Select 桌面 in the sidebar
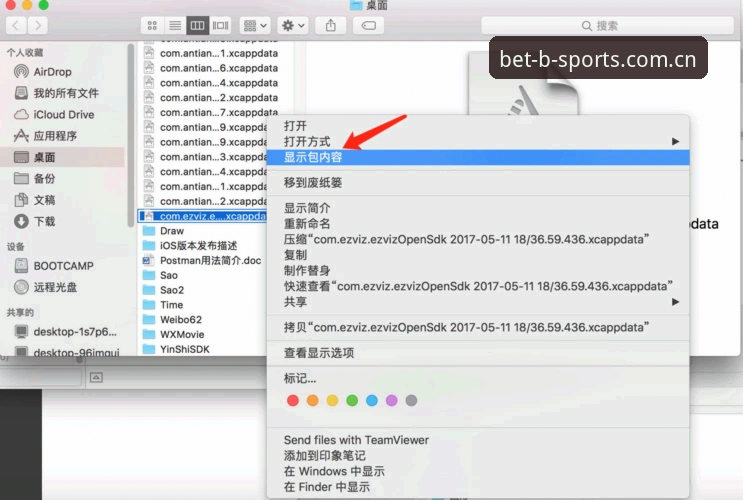Screen dimensions: 743x500 [63, 157]
